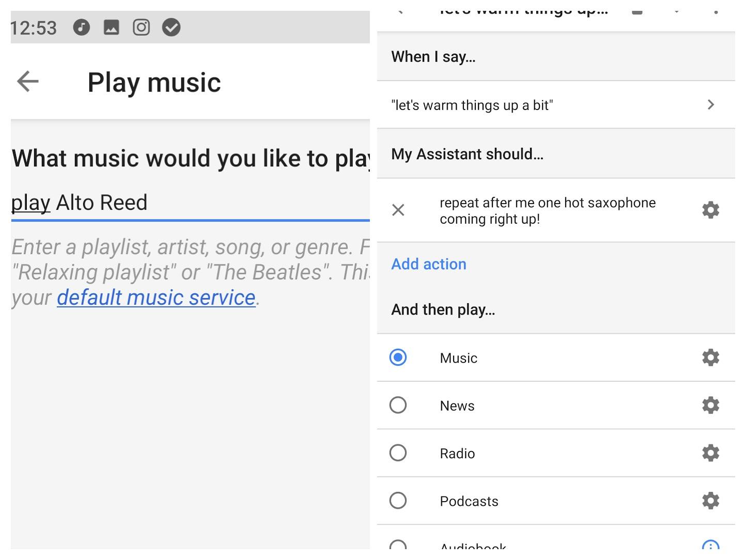The width and height of the screenshot is (746, 560).
Task: Tap the image notification icon in status bar
Action: pos(111,27)
